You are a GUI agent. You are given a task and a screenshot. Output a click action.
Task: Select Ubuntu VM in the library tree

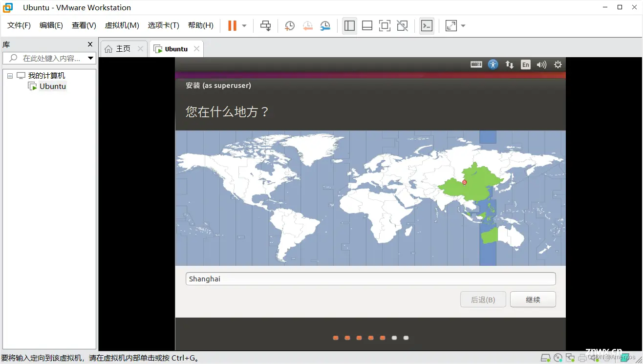[52, 86]
